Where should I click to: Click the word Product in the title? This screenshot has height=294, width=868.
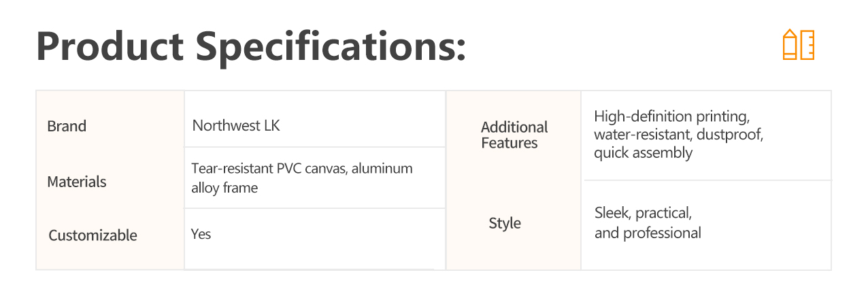110,47
